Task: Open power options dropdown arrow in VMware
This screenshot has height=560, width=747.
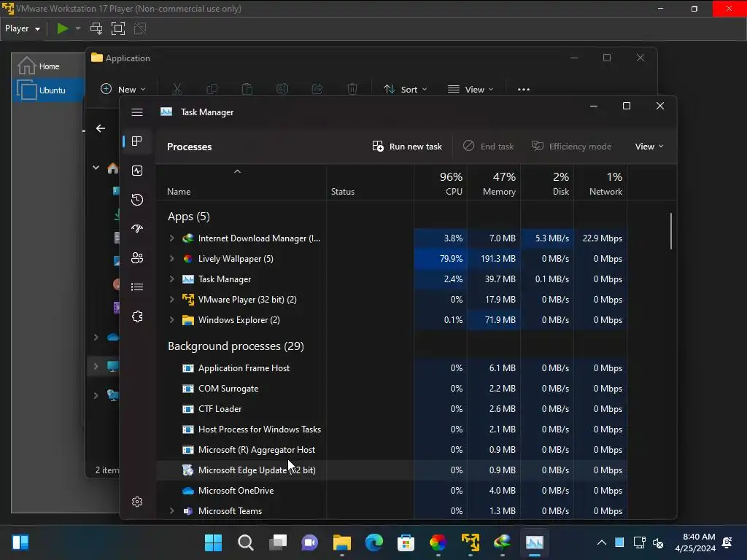Action: pyautogui.click(x=78, y=28)
